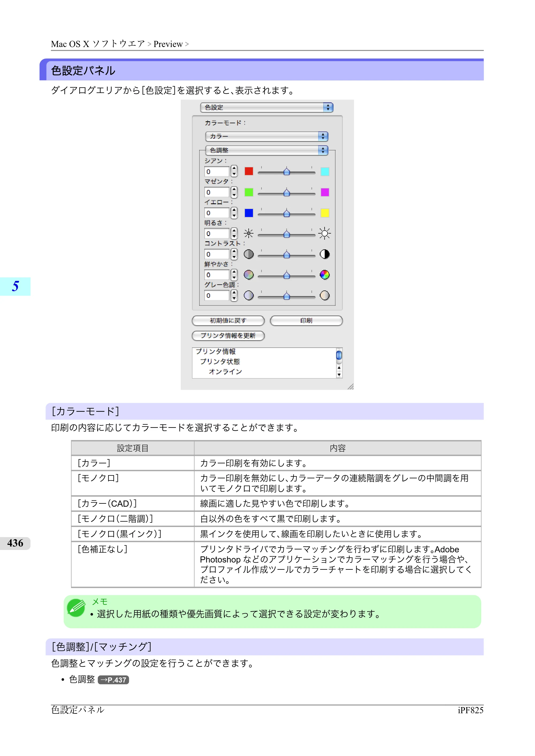Image resolution: width=535 pixels, height=756 pixels.
Task: Click the シアン slider handle
Action: tap(287, 171)
